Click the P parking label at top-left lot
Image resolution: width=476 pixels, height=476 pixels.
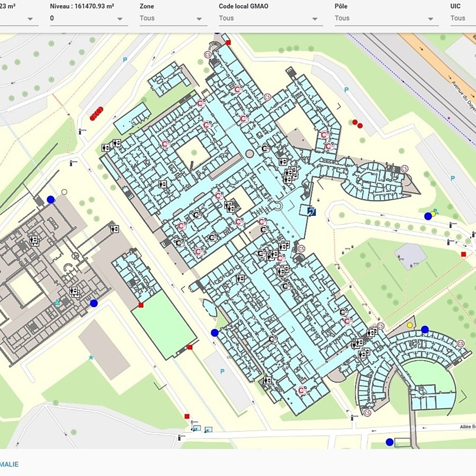(125, 59)
